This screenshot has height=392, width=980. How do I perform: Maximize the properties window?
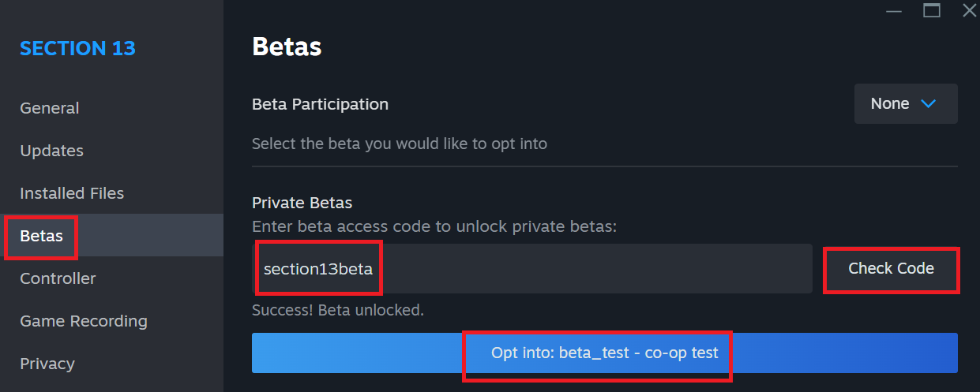(x=932, y=10)
